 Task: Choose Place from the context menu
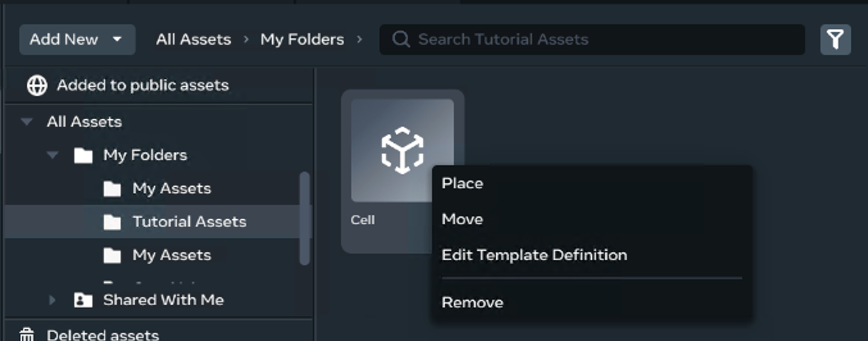462,183
